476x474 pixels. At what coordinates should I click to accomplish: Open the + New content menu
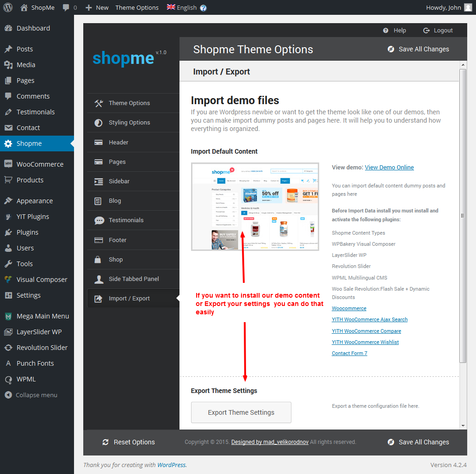click(x=97, y=7)
